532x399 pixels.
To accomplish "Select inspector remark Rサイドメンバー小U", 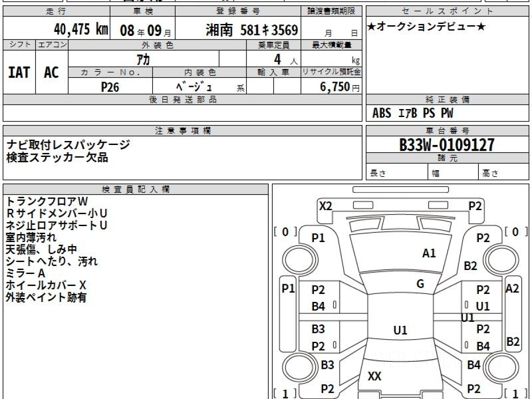I will [x=57, y=213].
